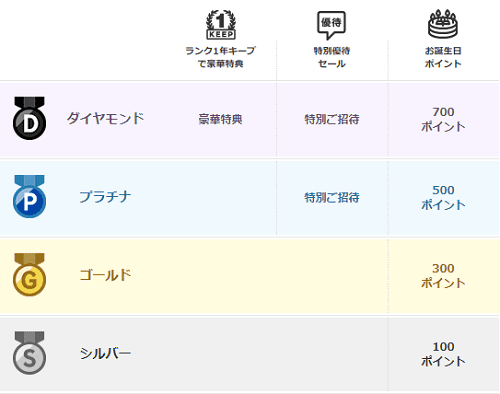Click the 豪華特典 cell for Diamond
This screenshot has width=500, height=394.
coord(220,119)
